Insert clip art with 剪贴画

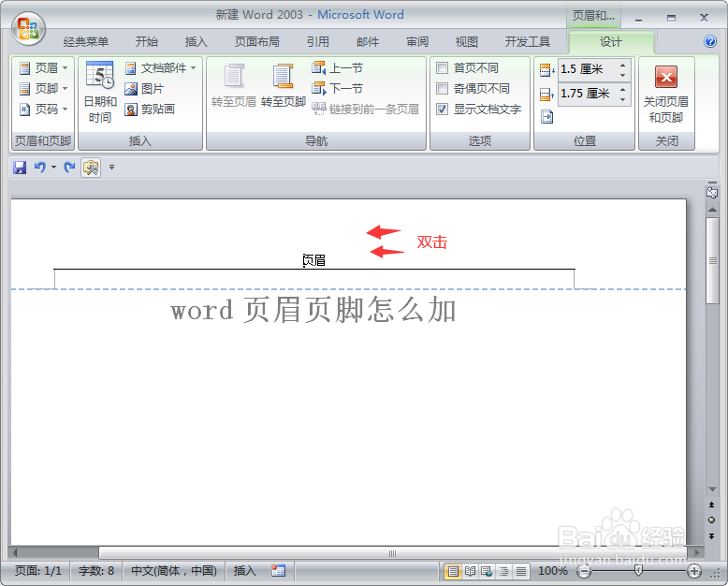(150, 110)
